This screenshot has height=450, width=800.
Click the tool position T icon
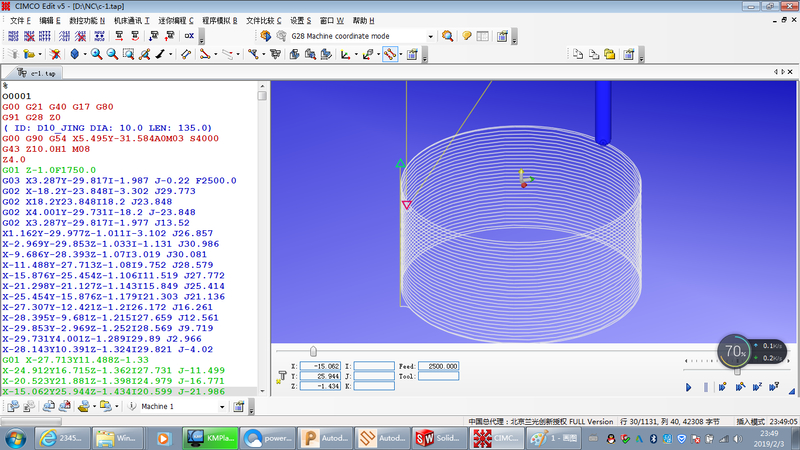click(x=281, y=377)
